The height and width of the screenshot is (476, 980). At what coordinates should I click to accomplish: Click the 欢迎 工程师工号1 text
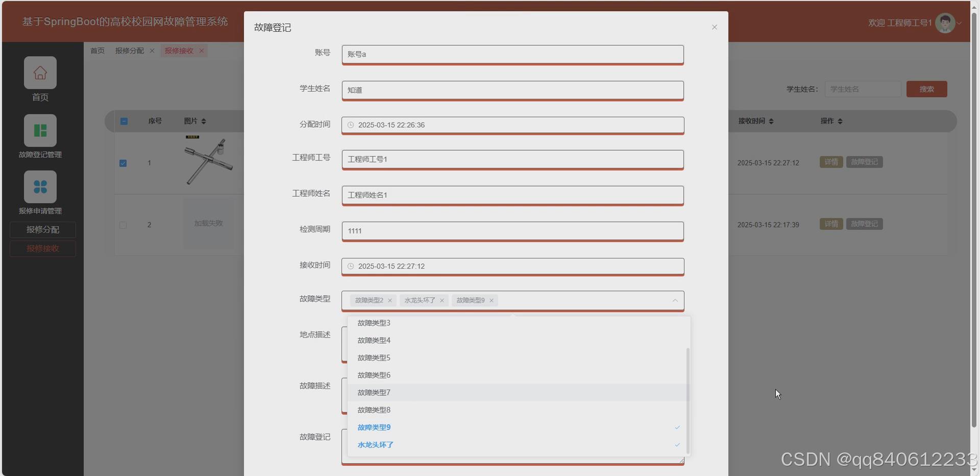900,23
